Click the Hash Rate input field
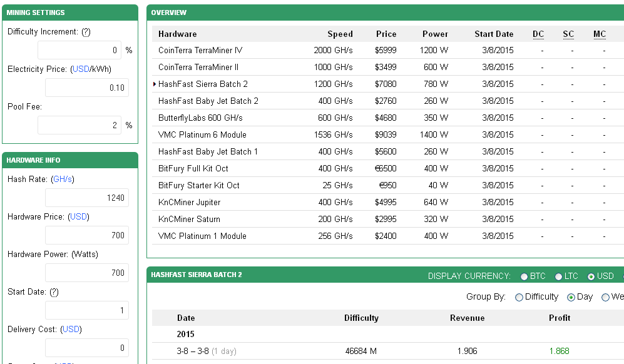 [87, 198]
